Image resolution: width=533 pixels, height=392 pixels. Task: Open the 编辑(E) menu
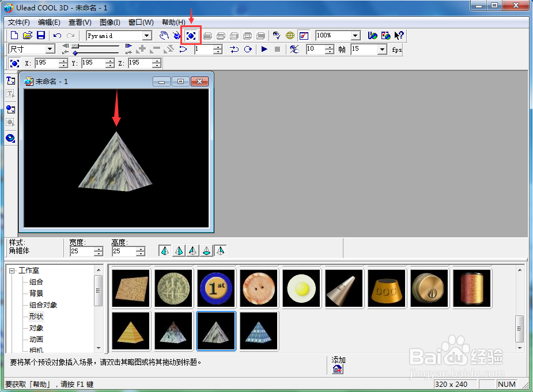[x=49, y=22]
